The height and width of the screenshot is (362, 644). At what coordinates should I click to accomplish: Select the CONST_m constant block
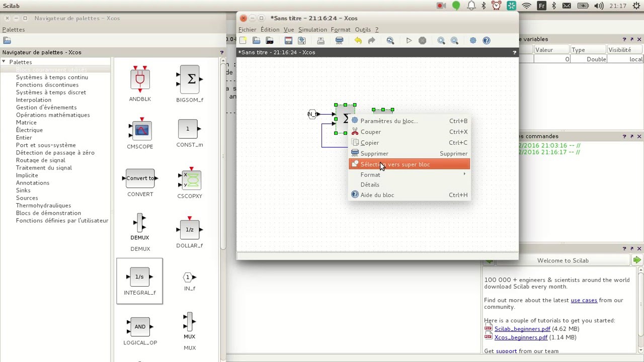pos(190,133)
